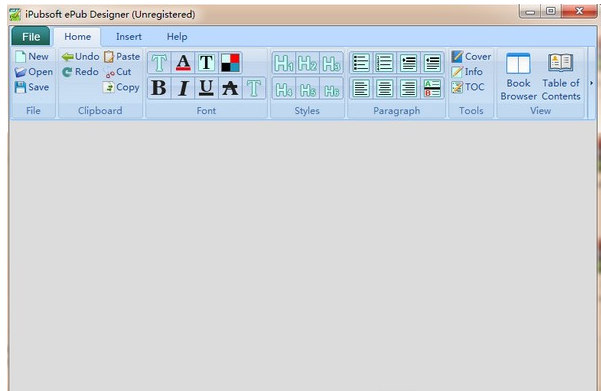601x391 pixels.
Task: Toggle Underline text formatting
Action: tap(206, 88)
